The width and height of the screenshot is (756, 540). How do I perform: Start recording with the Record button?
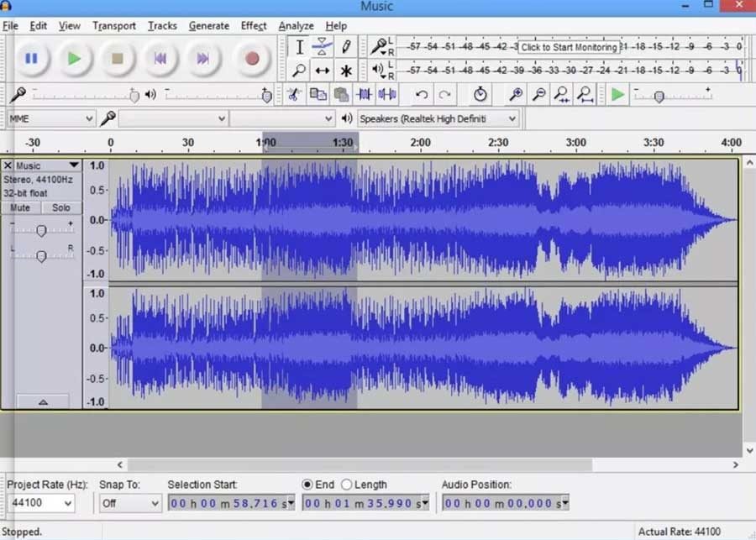(x=252, y=58)
